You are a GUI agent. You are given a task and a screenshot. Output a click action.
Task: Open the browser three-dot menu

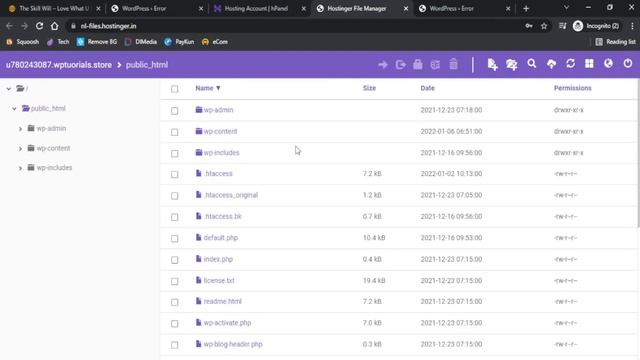tap(632, 26)
